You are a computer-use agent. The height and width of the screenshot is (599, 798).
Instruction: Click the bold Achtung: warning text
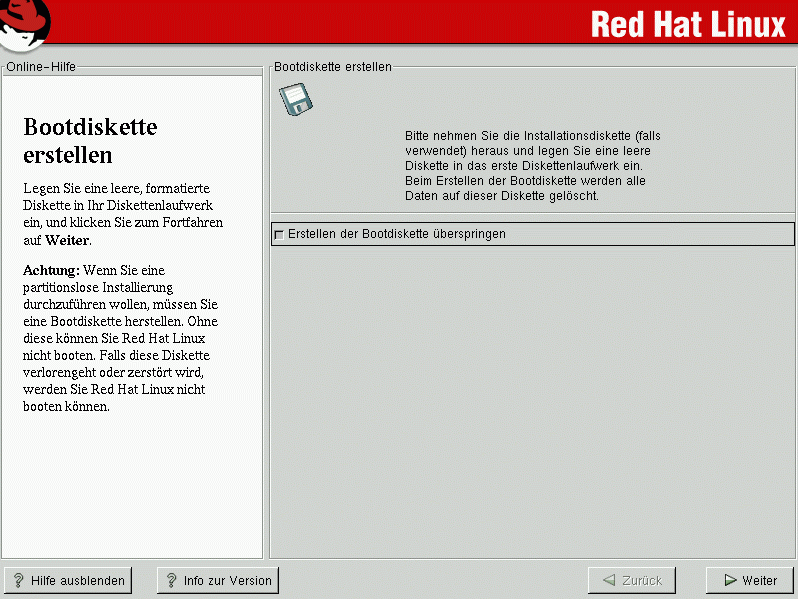pyautogui.click(x=51, y=270)
